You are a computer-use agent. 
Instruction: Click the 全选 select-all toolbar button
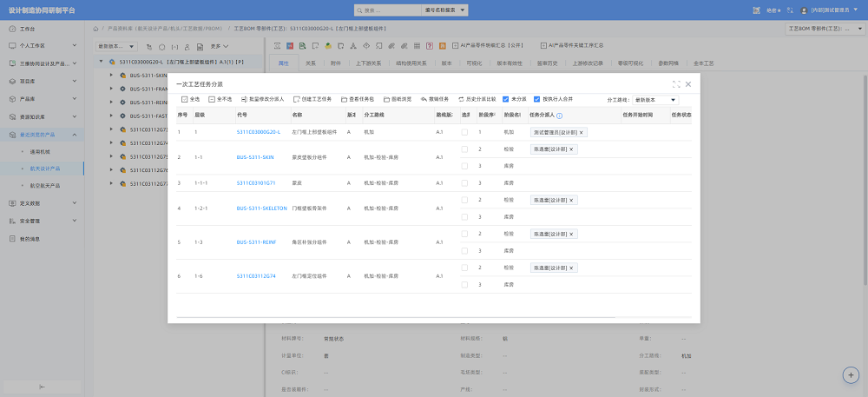coord(190,100)
